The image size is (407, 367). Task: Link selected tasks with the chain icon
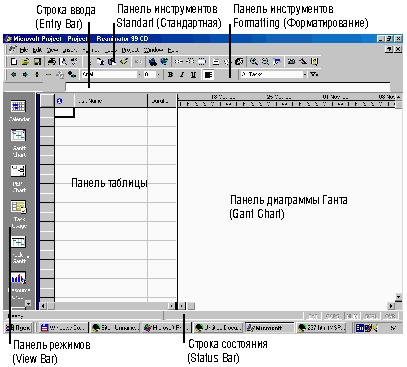point(179,62)
